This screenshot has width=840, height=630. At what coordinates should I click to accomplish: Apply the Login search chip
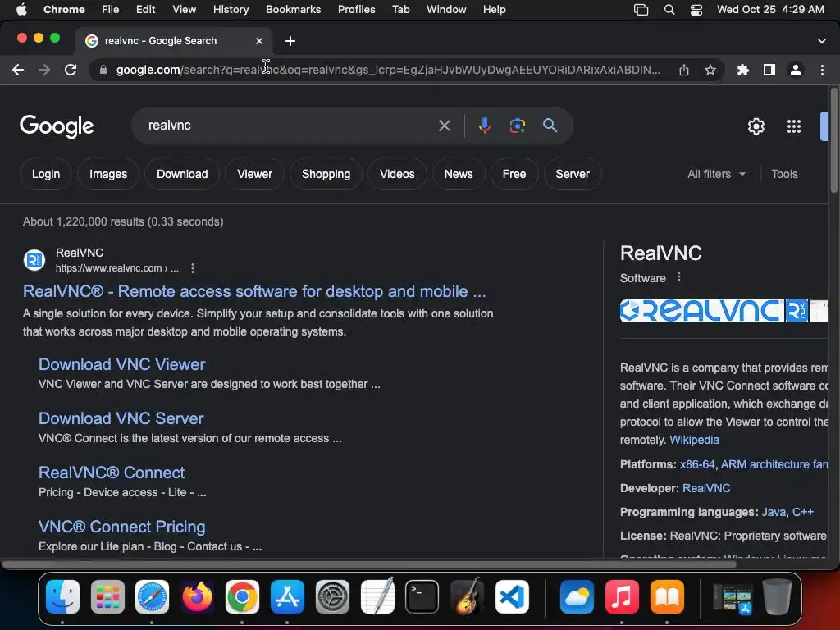point(46,174)
